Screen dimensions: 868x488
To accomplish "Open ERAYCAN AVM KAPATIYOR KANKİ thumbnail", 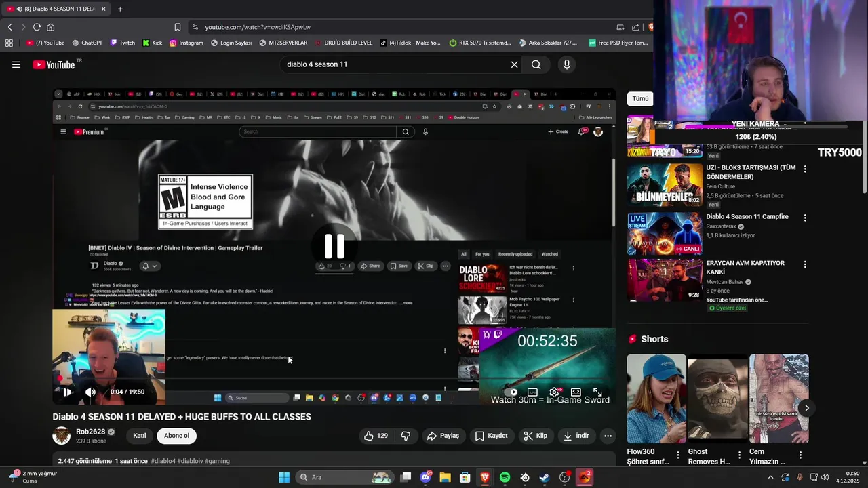I will (665, 280).
